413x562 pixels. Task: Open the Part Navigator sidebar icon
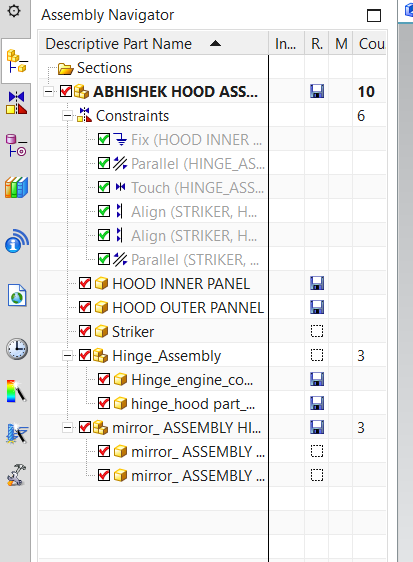point(16,146)
